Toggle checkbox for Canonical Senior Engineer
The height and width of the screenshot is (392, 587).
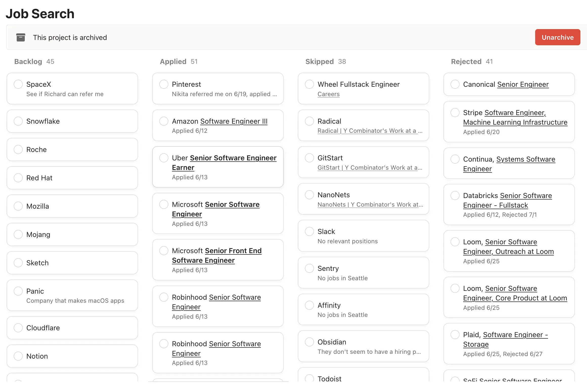[x=455, y=84]
